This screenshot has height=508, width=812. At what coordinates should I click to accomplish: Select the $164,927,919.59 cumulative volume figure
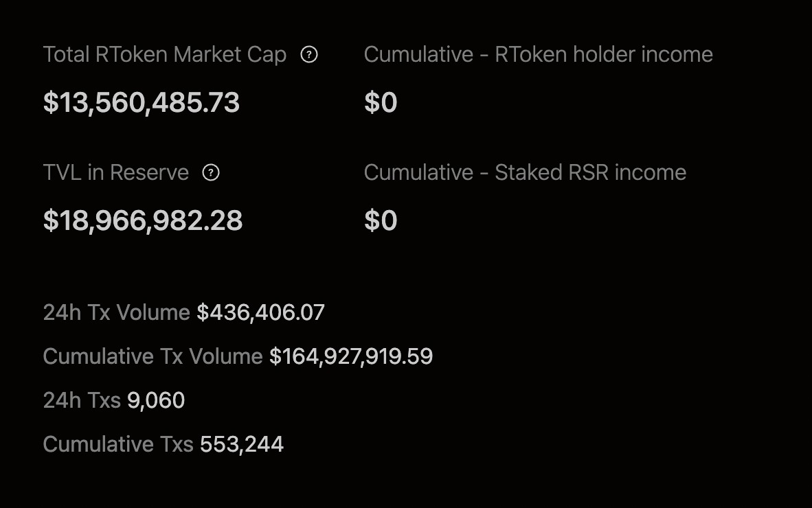(351, 356)
